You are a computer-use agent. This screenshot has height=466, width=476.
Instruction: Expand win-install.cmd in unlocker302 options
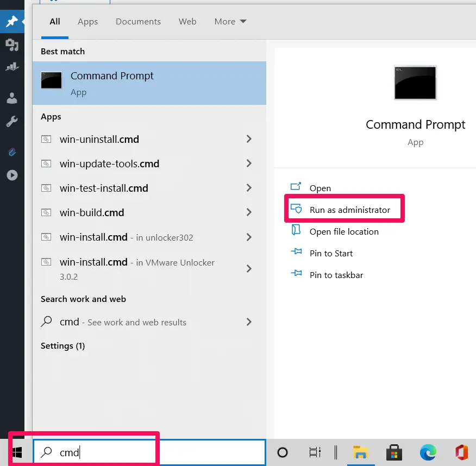click(249, 237)
